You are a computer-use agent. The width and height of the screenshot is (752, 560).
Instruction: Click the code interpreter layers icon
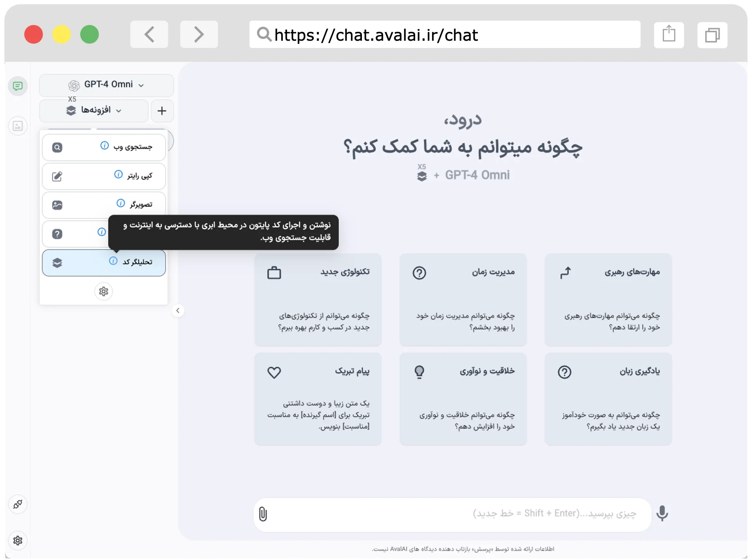57,263
